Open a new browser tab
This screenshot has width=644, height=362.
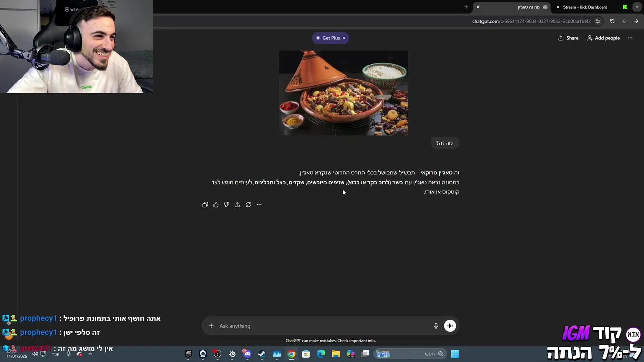pos(466,7)
